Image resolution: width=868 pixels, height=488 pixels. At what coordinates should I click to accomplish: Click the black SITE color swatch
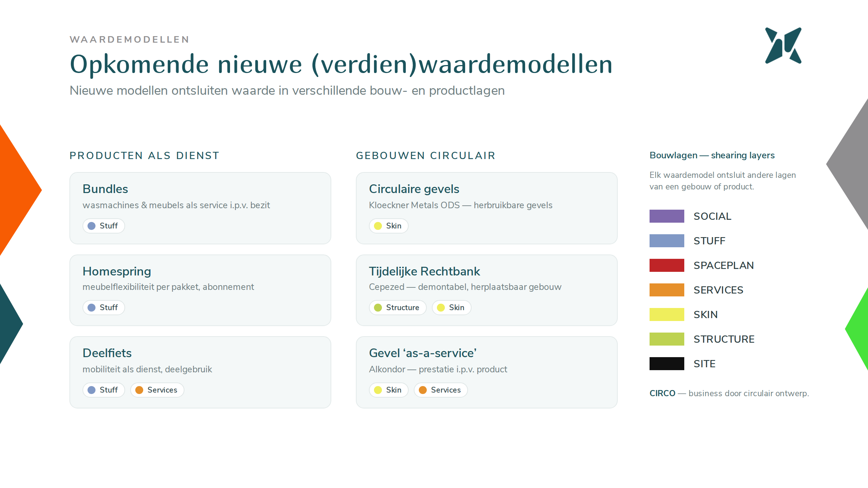coord(667,364)
